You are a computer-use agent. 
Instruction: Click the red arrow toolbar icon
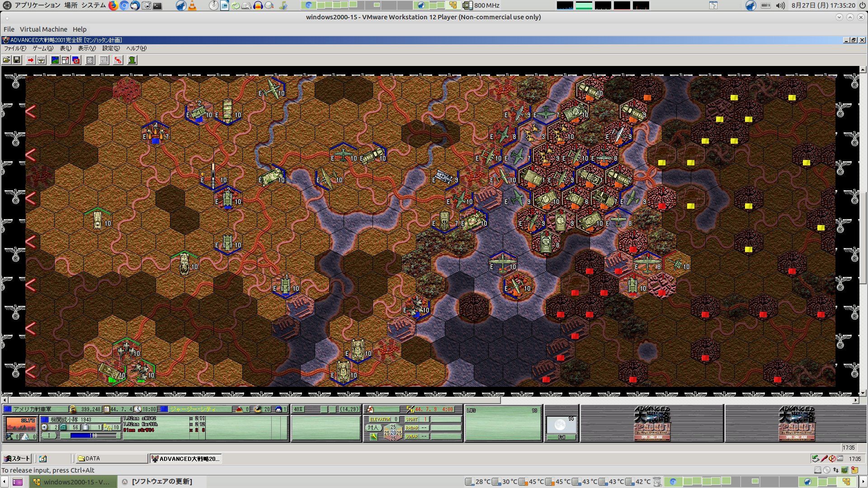tap(30, 60)
